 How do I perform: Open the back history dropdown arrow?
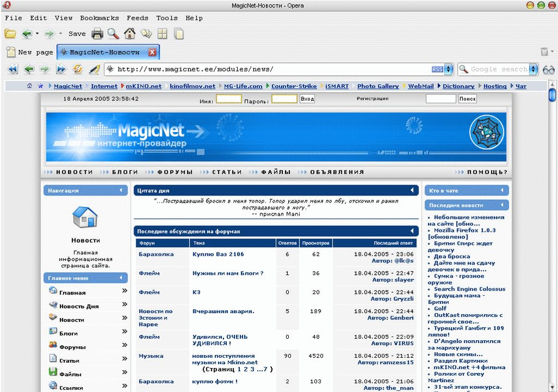(37, 34)
